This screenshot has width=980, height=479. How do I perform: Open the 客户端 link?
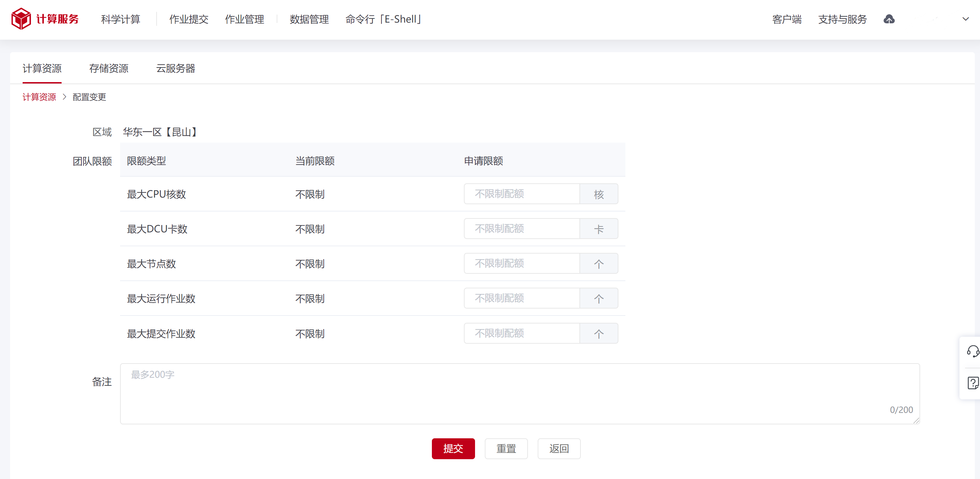[787, 19]
